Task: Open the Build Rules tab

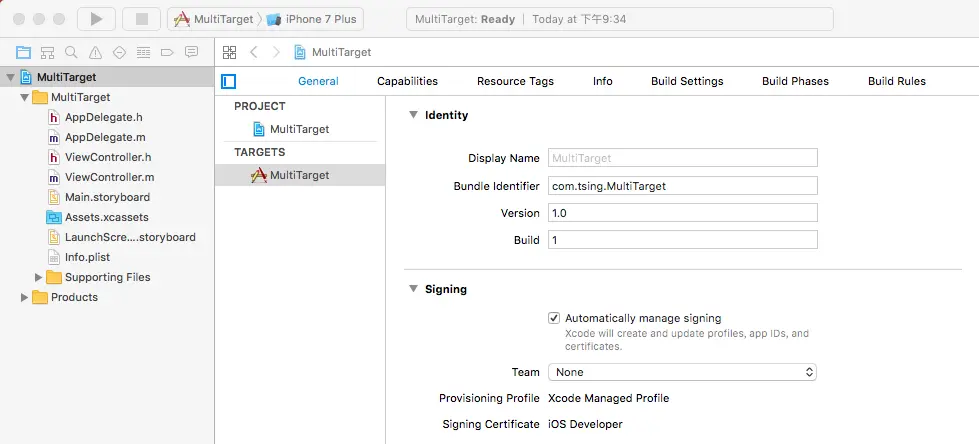Action: coord(897,81)
